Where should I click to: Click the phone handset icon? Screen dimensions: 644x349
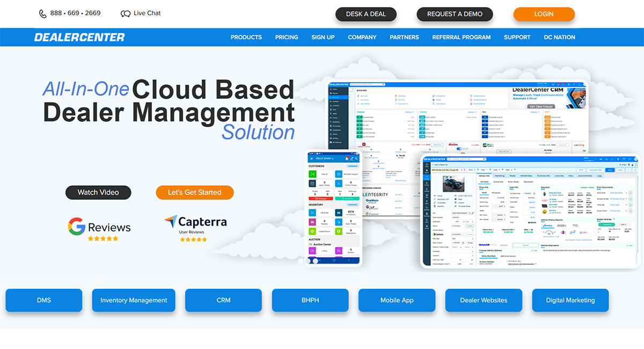pos(43,13)
